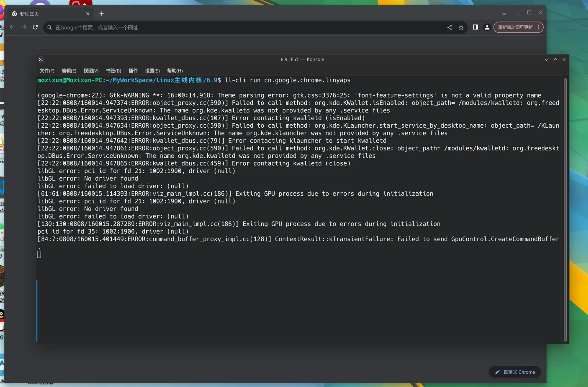Image resolution: width=588 pixels, height=387 pixels.
Task: Click 自定义 Chrome button
Action: tap(514, 372)
